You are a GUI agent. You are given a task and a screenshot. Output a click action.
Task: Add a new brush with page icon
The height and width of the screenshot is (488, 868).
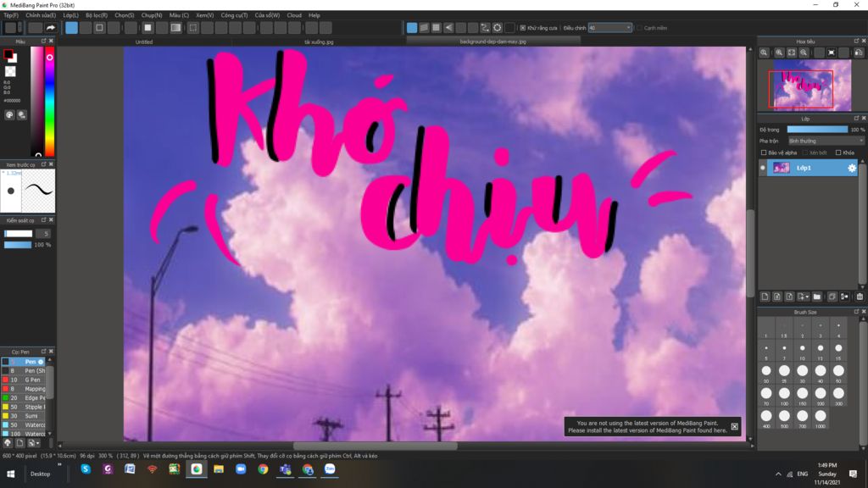coord(19,443)
